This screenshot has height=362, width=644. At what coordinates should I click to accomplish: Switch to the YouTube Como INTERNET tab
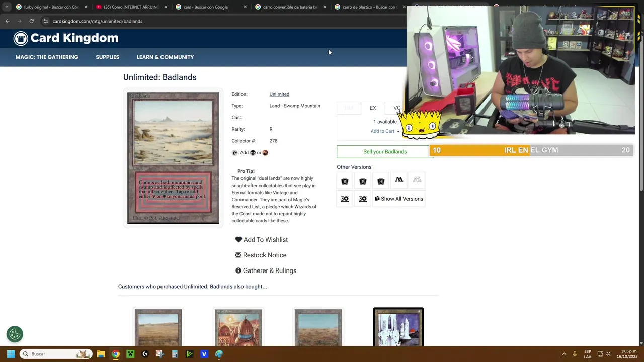click(131, 7)
